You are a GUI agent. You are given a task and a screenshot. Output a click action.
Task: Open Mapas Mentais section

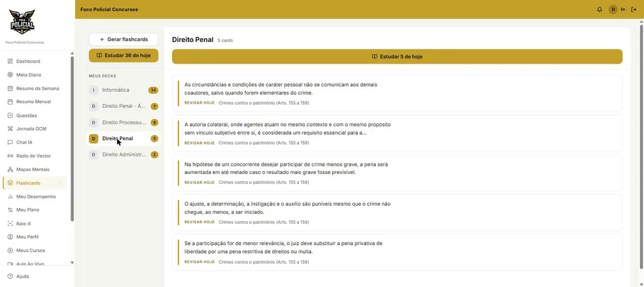tap(34, 169)
